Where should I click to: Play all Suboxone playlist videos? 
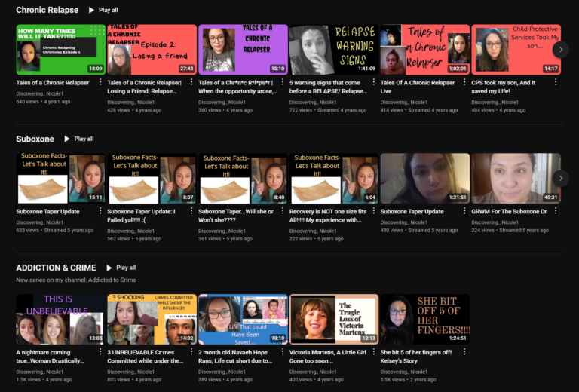(x=79, y=139)
